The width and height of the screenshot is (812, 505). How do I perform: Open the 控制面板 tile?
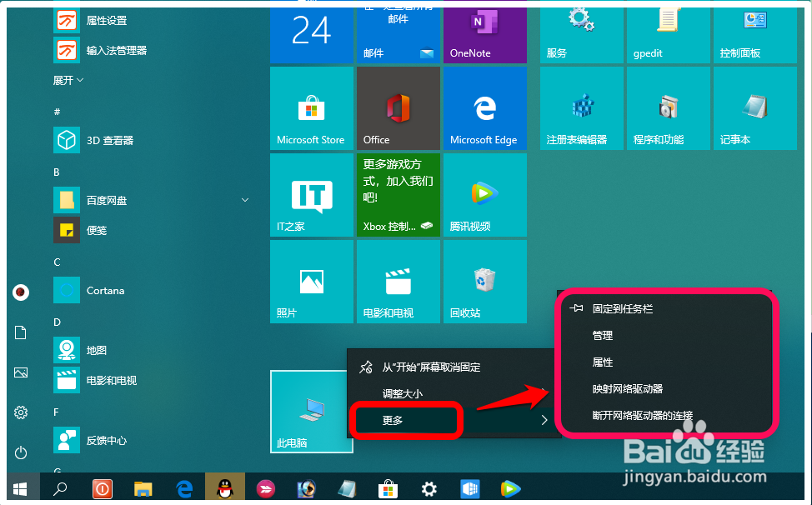point(755,35)
